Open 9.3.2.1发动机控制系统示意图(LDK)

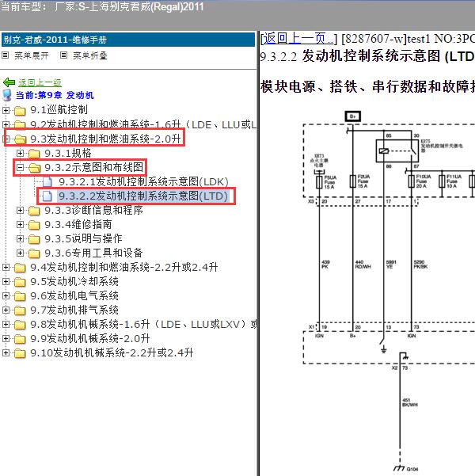coord(143,181)
